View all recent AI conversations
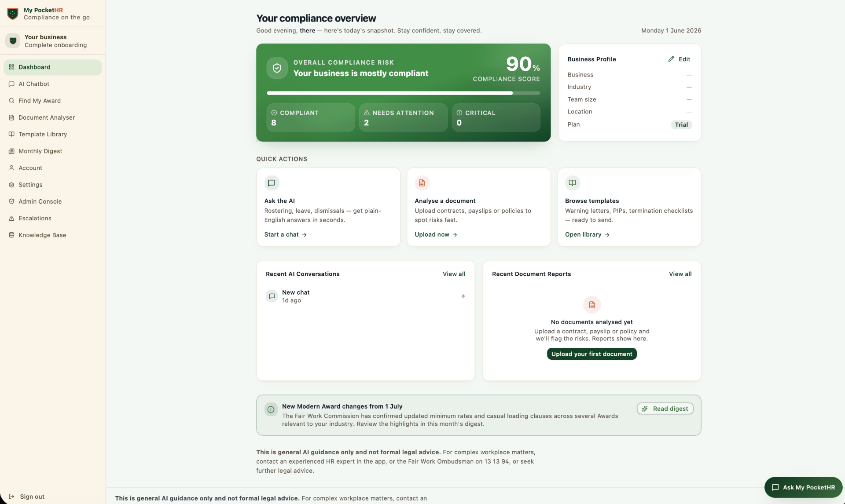Screen dimensions: 845x504 coord(454,274)
